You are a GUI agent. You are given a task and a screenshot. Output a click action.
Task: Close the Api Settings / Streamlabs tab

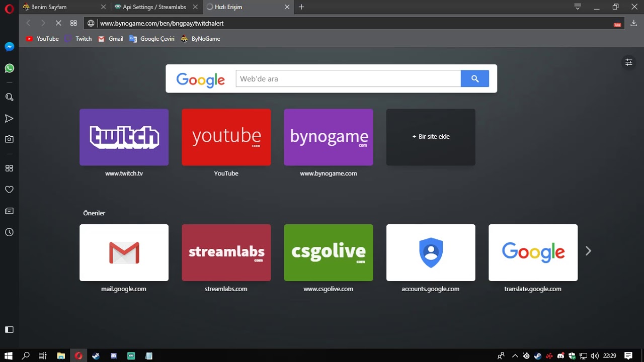coord(195,7)
